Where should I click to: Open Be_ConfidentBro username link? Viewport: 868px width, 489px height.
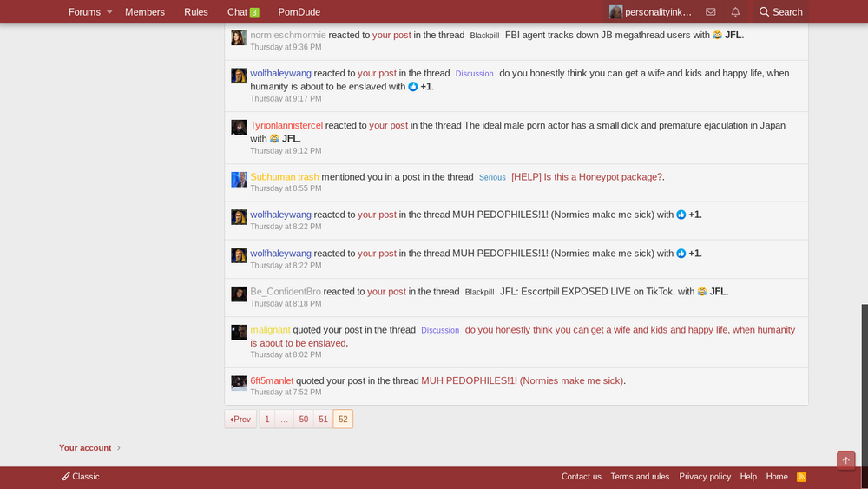tap(286, 291)
